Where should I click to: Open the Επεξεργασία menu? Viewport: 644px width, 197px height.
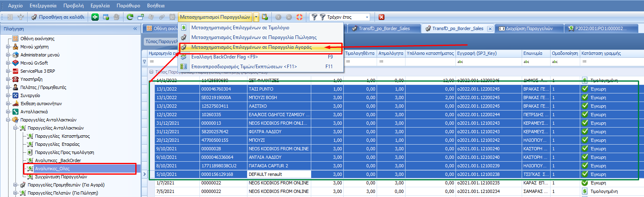(43, 6)
